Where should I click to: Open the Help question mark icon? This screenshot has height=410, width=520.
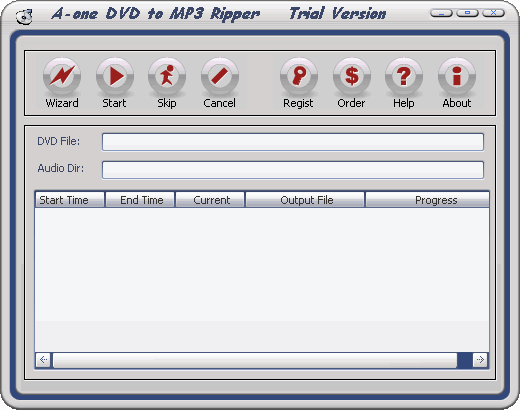pos(404,77)
